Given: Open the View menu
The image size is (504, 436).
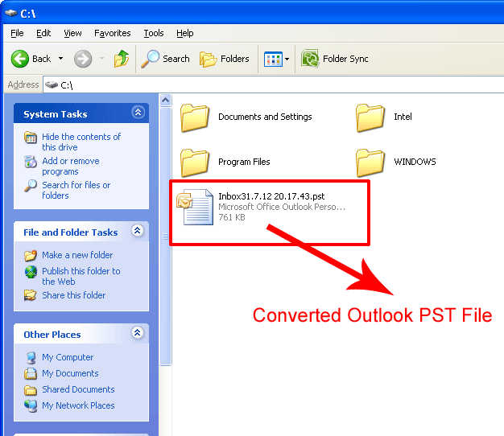Looking at the screenshot, I should tap(72, 33).
